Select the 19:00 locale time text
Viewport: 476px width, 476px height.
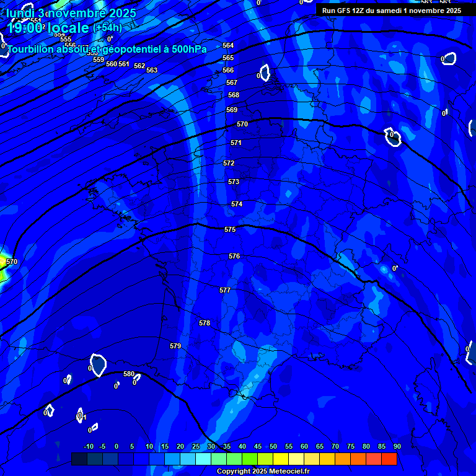coord(48,28)
